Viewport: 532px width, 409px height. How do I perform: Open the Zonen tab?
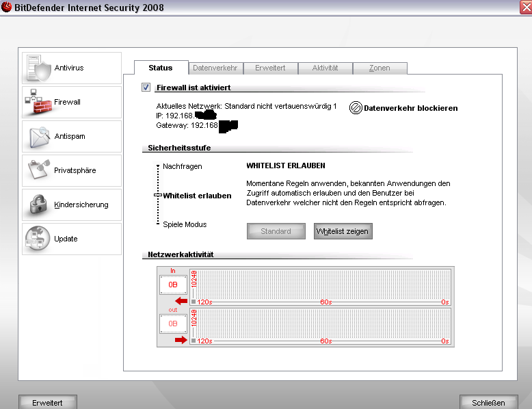tap(380, 68)
